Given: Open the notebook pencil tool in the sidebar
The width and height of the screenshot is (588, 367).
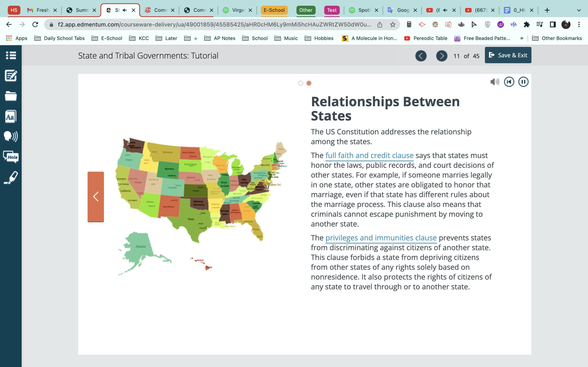Looking at the screenshot, I should coord(11,76).
